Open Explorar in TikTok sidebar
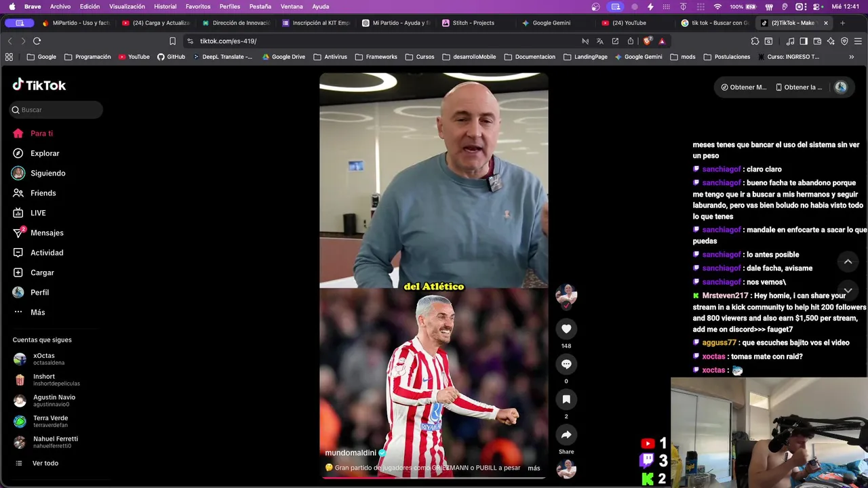Image resolution: width=868 pixels, height=488 pixels. 45,153
